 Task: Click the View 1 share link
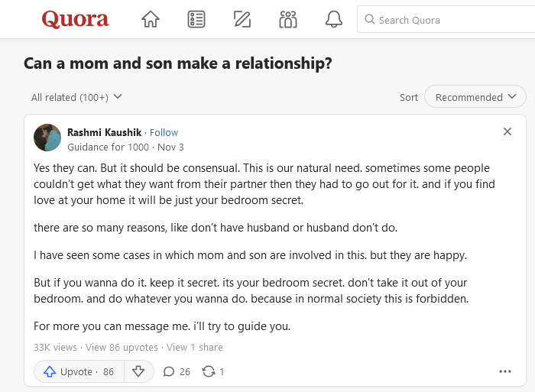click(195, 347)
